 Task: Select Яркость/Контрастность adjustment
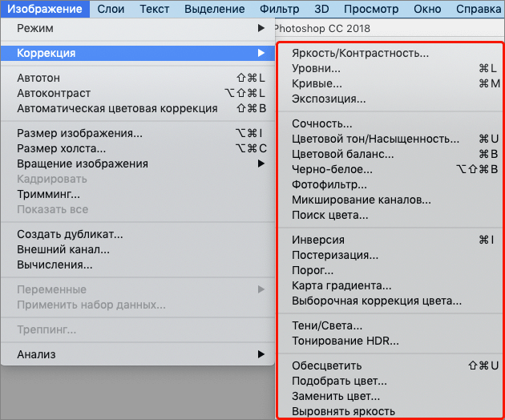(x=390, y=53)
